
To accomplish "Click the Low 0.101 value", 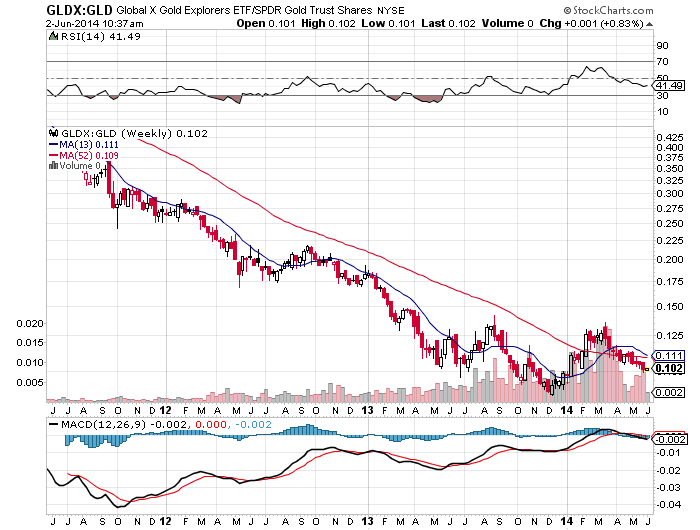I will click(388, 23).
